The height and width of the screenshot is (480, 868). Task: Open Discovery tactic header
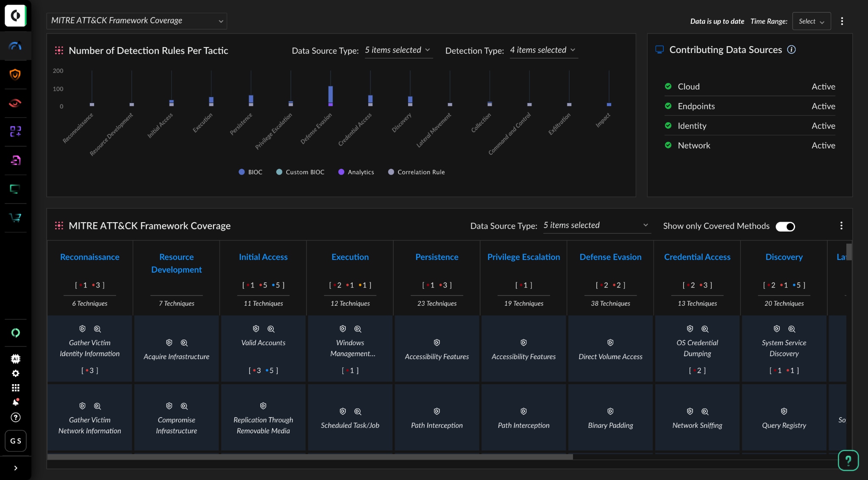784,257
